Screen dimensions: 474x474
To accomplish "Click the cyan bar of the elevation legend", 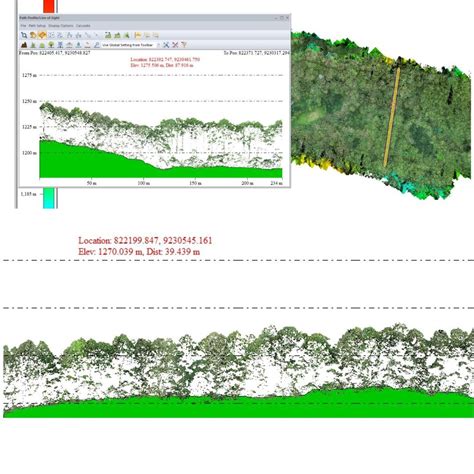I will [49, 198].
